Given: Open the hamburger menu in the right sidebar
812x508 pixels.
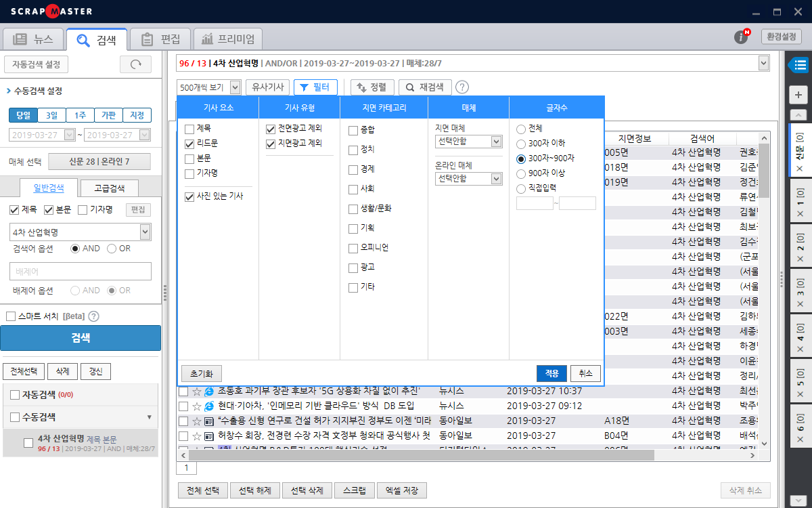Looking at the screenshot, I should click(800, 65).
